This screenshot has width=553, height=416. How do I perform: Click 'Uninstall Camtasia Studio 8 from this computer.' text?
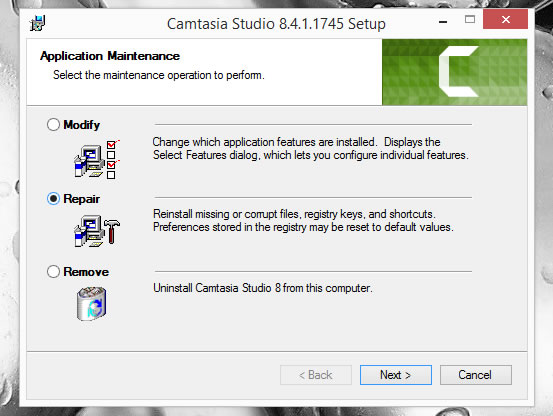[263, 288]
